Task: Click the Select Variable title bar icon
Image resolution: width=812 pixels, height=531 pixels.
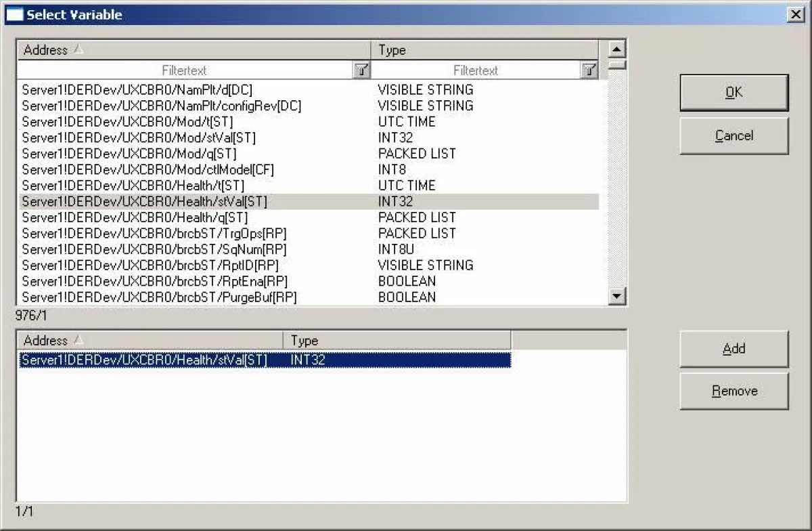Action: click(14, 14)
